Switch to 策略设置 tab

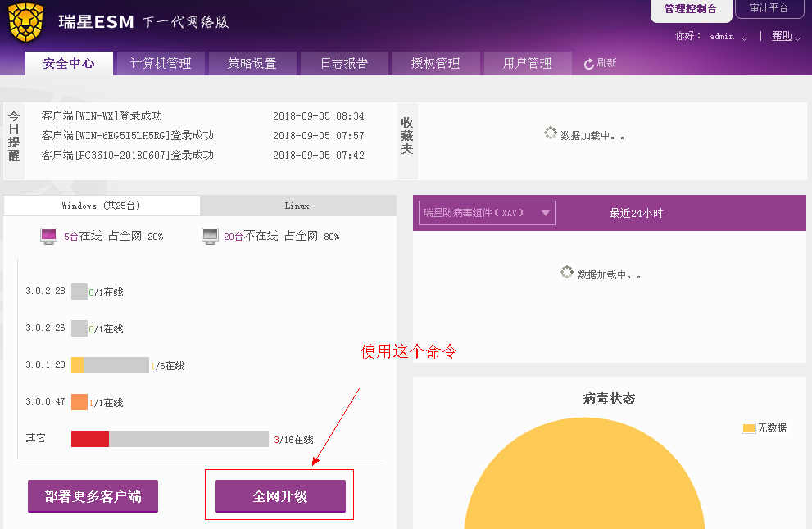click(x=252, y=63)
